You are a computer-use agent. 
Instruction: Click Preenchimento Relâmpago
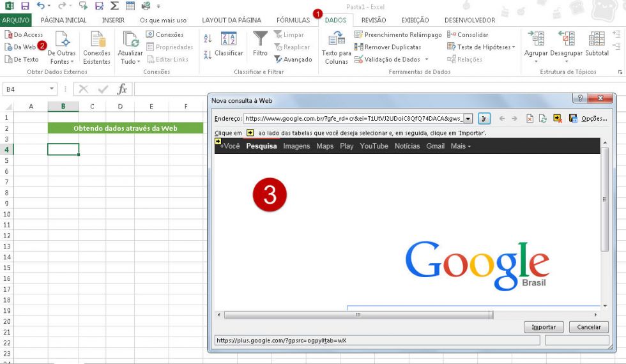tap(398, 34)
